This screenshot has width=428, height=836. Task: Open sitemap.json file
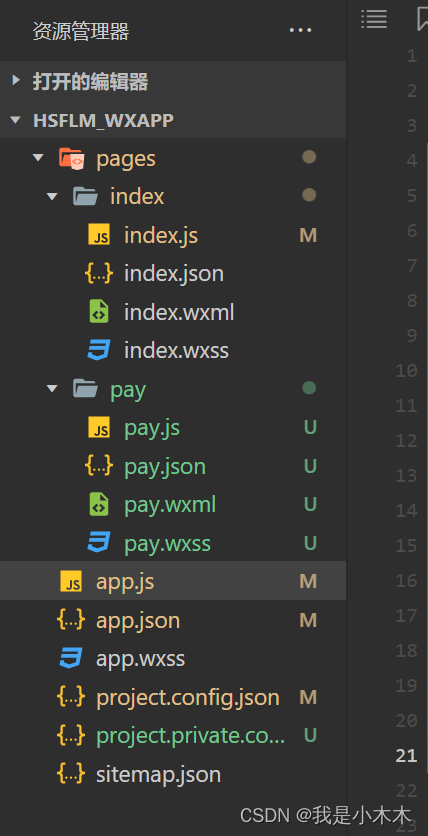[x=158, y=774]
